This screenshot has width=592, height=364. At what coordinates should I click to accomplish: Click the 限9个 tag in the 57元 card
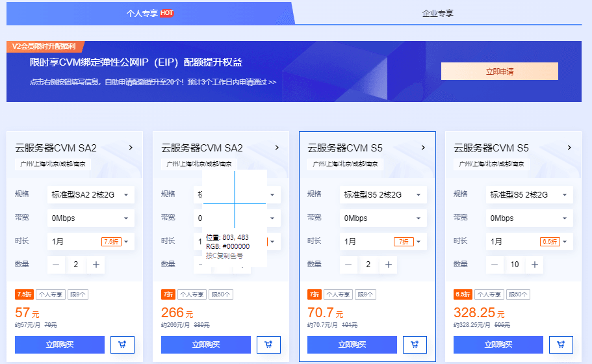pyautogui.click(x=78, y=294)
